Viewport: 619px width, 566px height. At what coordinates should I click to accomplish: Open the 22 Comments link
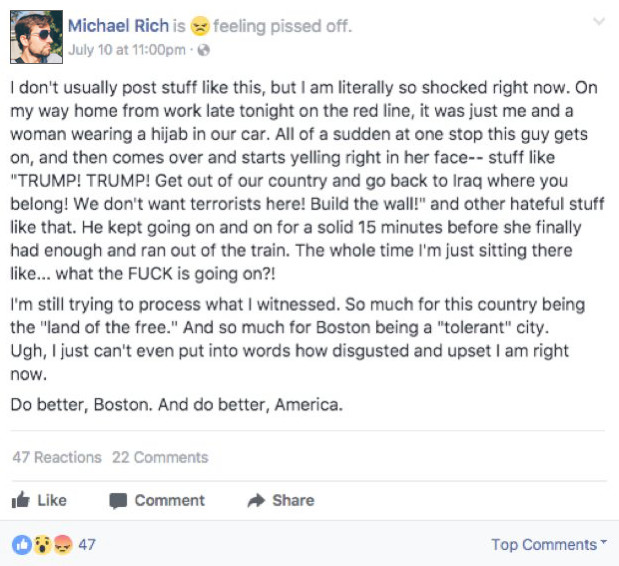[x=160, y=457]
